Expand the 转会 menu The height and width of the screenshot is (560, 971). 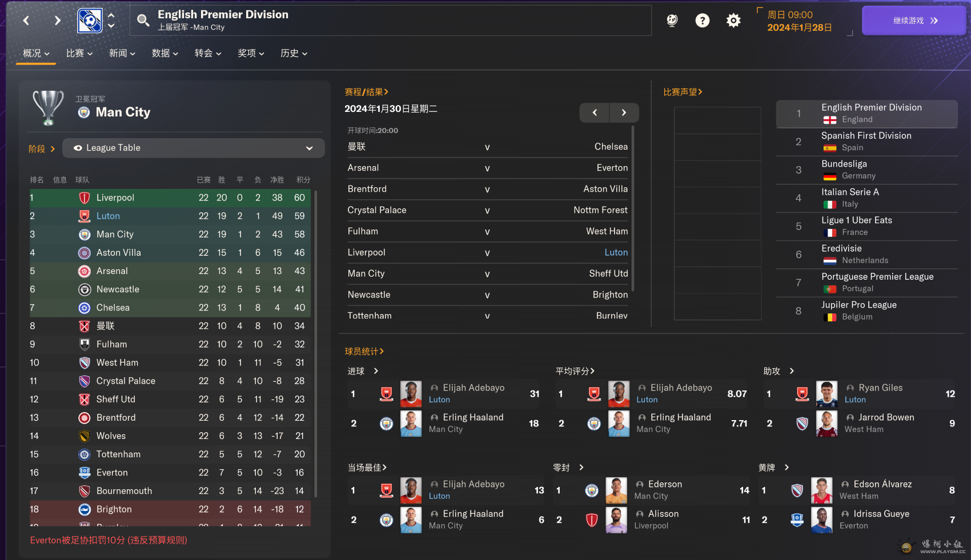[207, 53]
